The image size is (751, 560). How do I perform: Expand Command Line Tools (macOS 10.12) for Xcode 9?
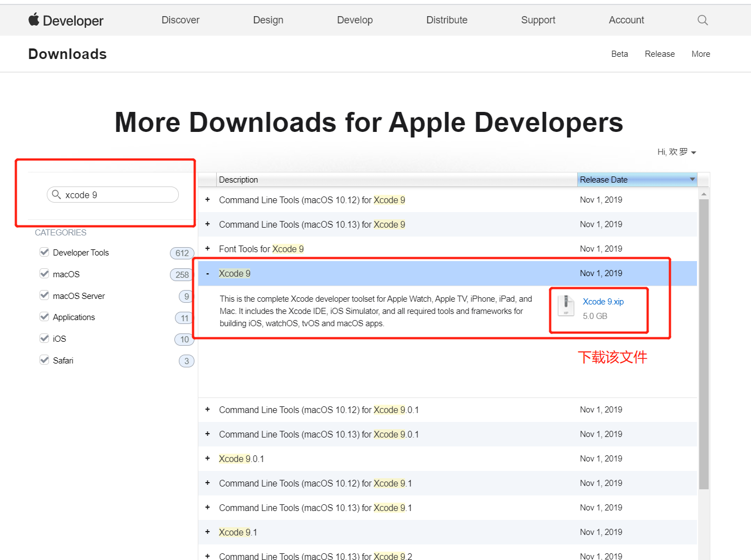(x=207, y=199)
